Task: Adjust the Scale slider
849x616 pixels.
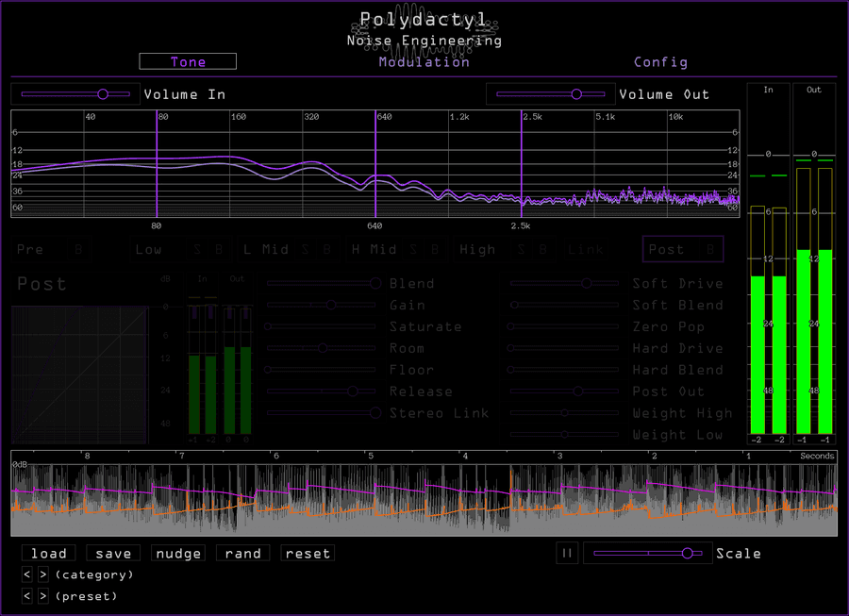Action: coord(647,553)
